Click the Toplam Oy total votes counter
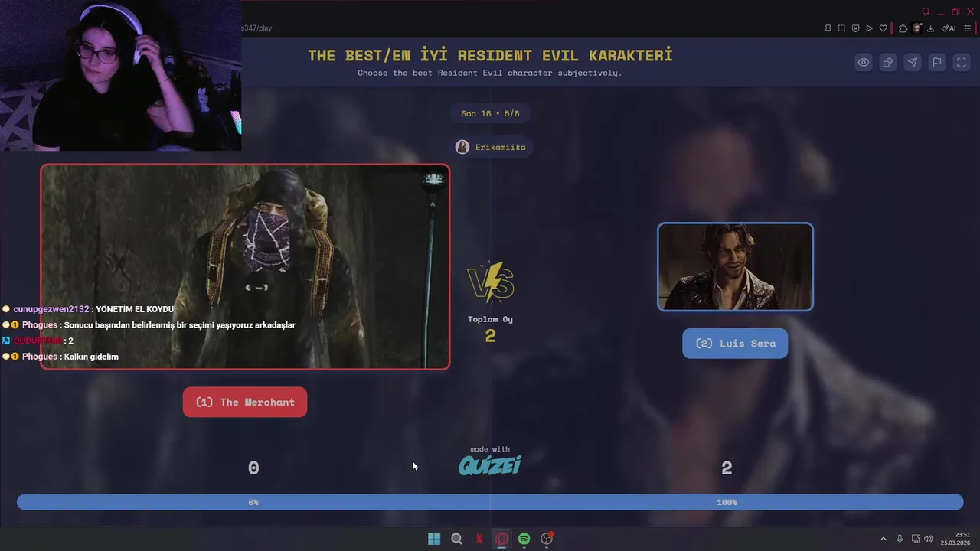 (490, 329)
